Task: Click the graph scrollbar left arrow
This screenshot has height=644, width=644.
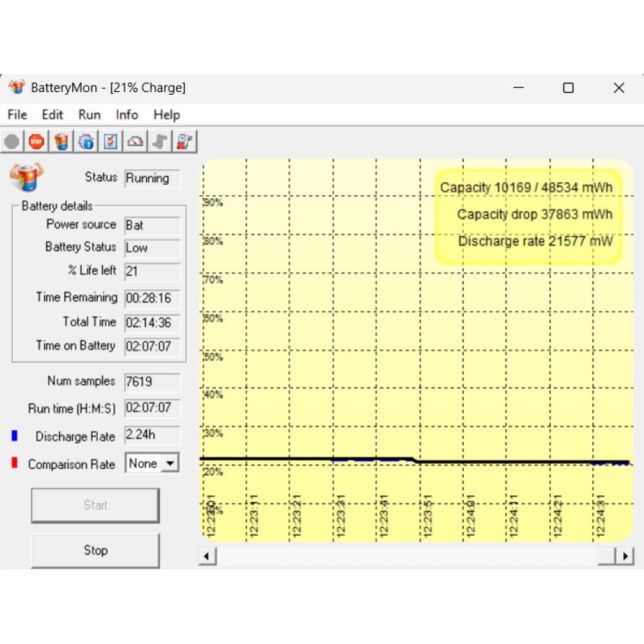Action: click(207, 556)
